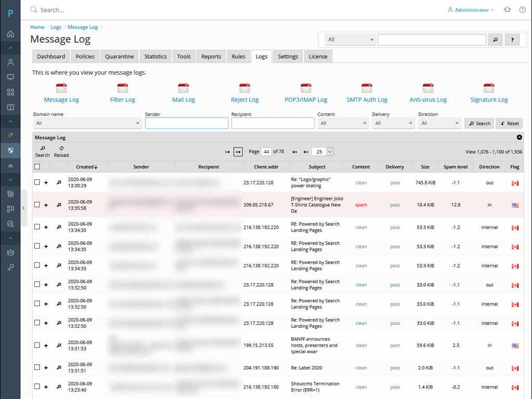Go to the previous page of results

coord(238,152)
